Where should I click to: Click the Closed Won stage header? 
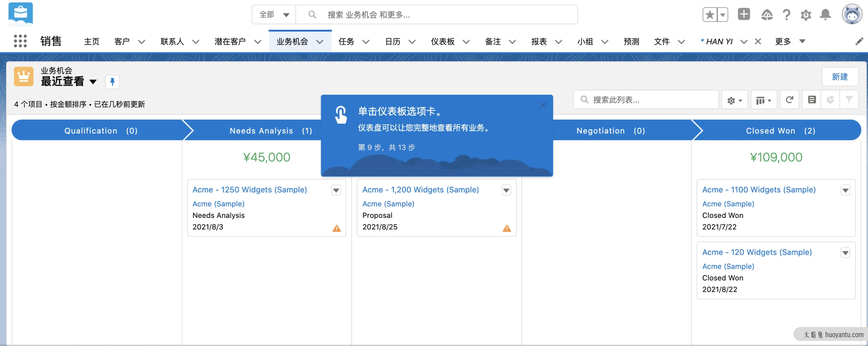coord(780,130)
